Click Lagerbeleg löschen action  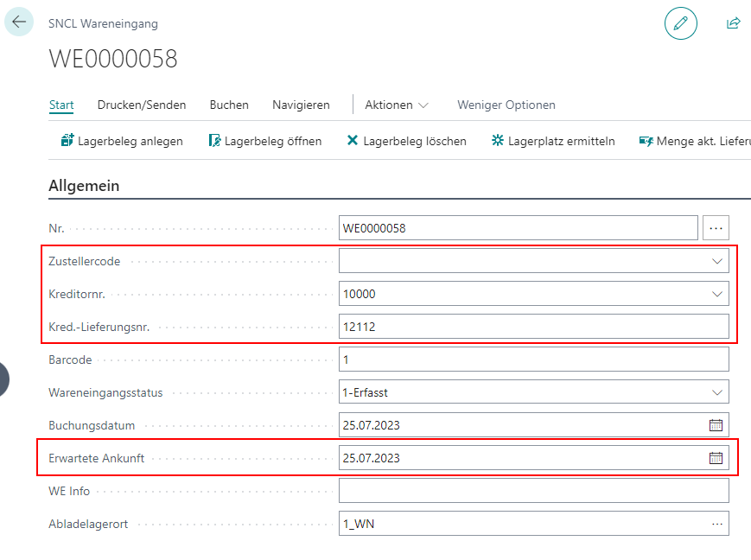pyautogui.click(x=406, y=141)
